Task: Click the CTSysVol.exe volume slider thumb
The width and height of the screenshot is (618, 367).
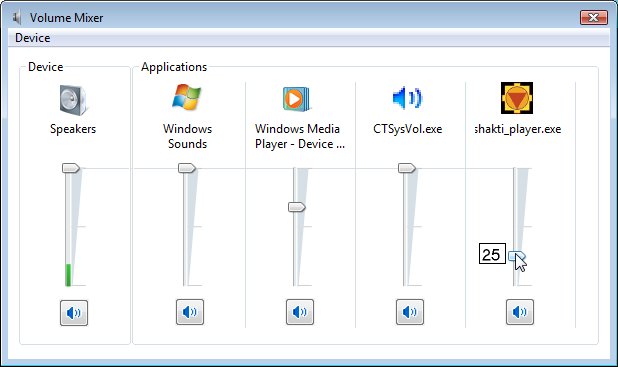Action: 407,168
